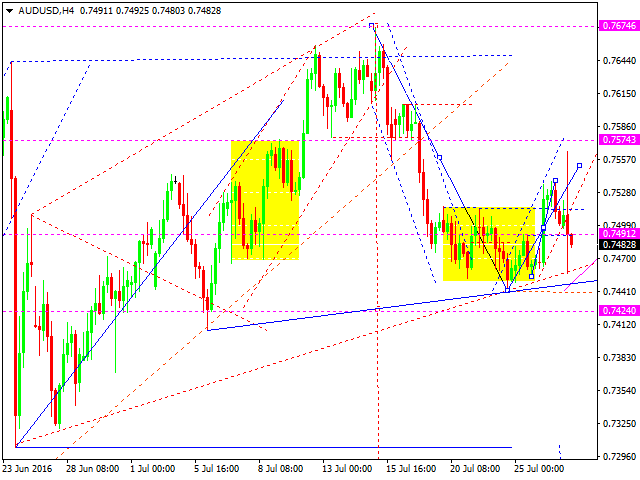
Task: Open the chart menu triangle beside AUDUSD,H4
Action: 9,11
